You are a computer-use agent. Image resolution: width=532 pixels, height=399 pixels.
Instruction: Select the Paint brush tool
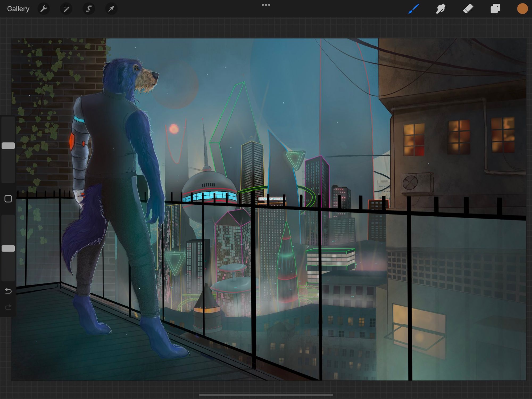(x=414, y=9)
